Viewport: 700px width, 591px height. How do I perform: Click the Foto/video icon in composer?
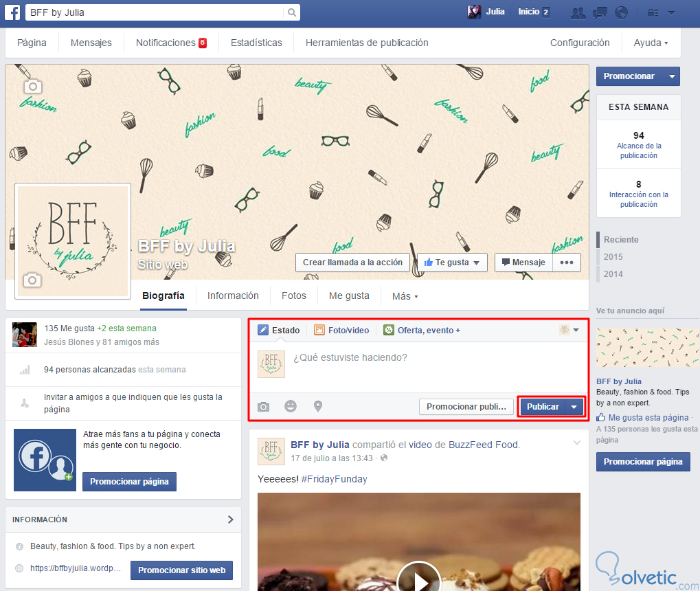(319, 330)
